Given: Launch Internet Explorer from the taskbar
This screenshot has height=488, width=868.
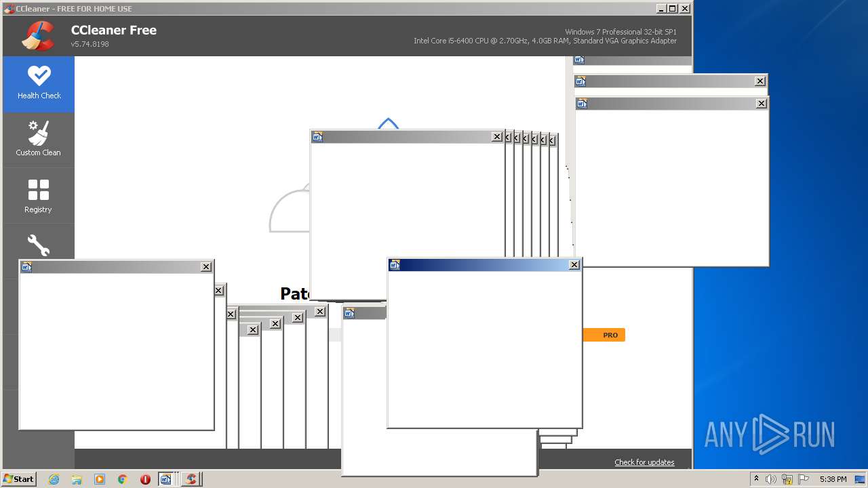Looking at the screenshot, I should pos(54,479).
